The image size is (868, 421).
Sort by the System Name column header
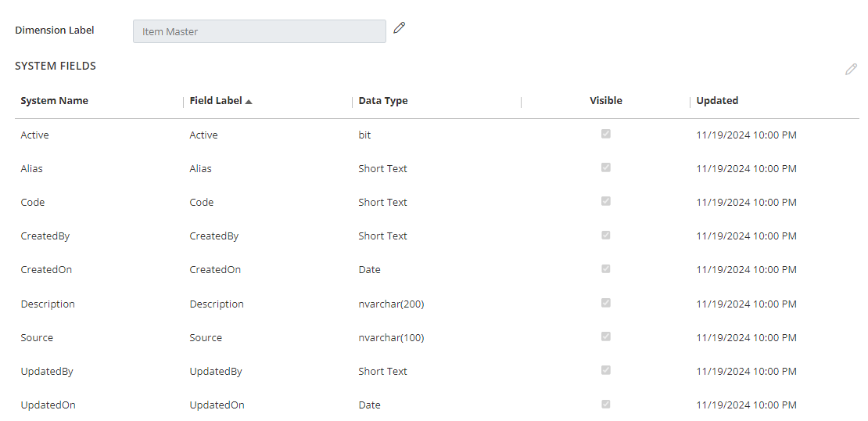pyautogui.click(x=54, y=101)
